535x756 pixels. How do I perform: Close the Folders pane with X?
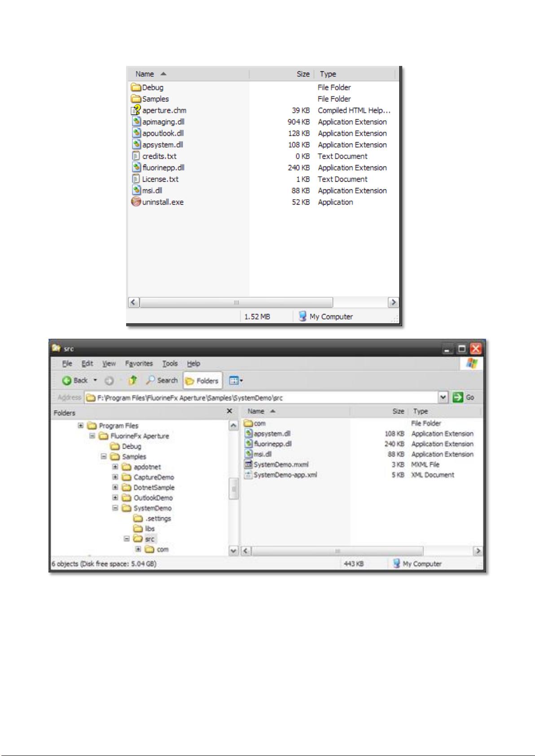229,411
